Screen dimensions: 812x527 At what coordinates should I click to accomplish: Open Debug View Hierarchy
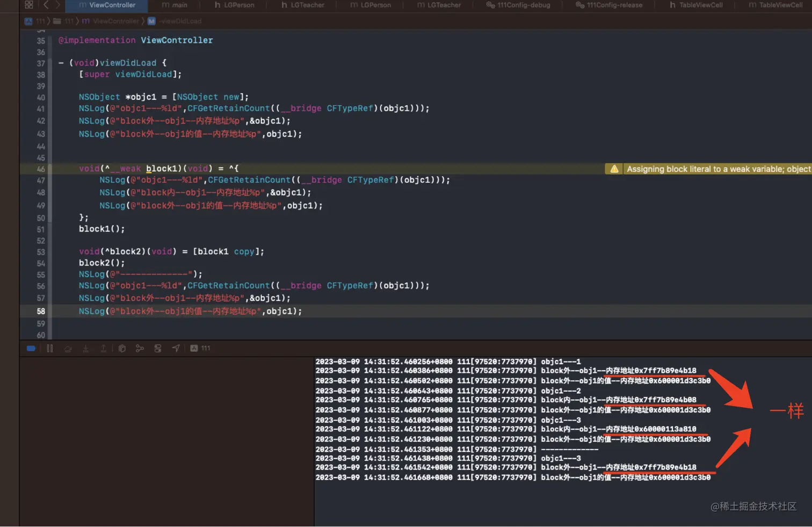coord(122,348)
